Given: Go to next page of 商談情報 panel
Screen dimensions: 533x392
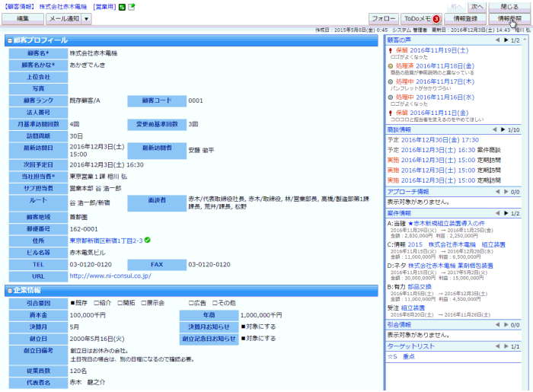Looking at the screenshot, I should (x=503, y=130).
